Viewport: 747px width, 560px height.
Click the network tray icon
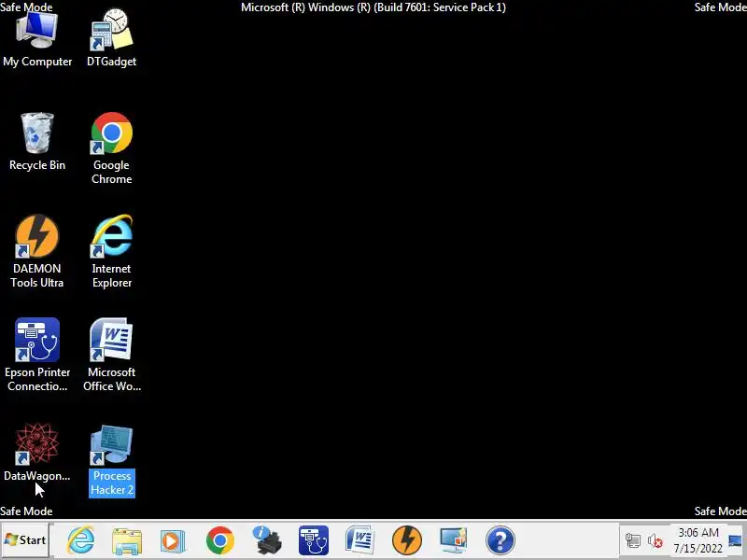633,540
